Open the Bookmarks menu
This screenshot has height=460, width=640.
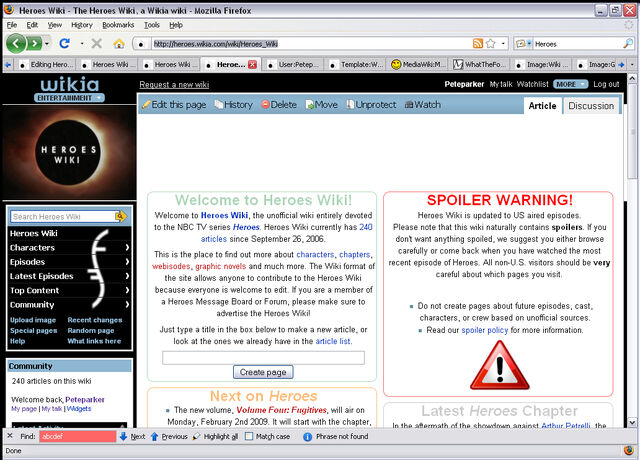click(118, 25)
